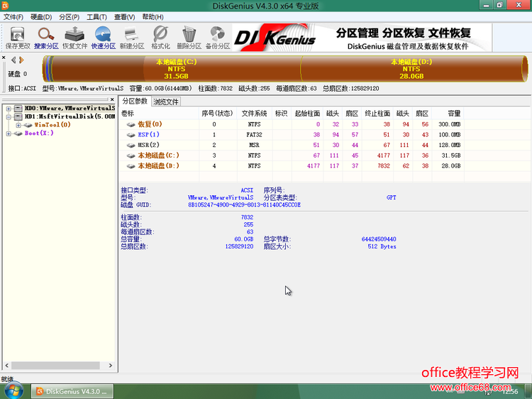Image resolution: width=532 pixels, height=399 pixels.
Task: Click the HD0 disk icon in tree
Action: pyautogui.click(x=18, y=109)
